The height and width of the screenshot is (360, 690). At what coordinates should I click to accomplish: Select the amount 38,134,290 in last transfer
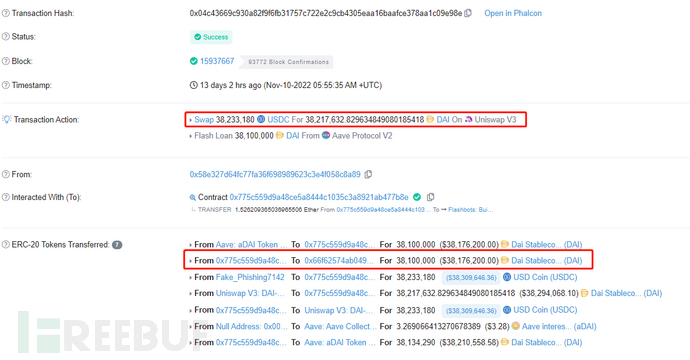tap(415, 342)
